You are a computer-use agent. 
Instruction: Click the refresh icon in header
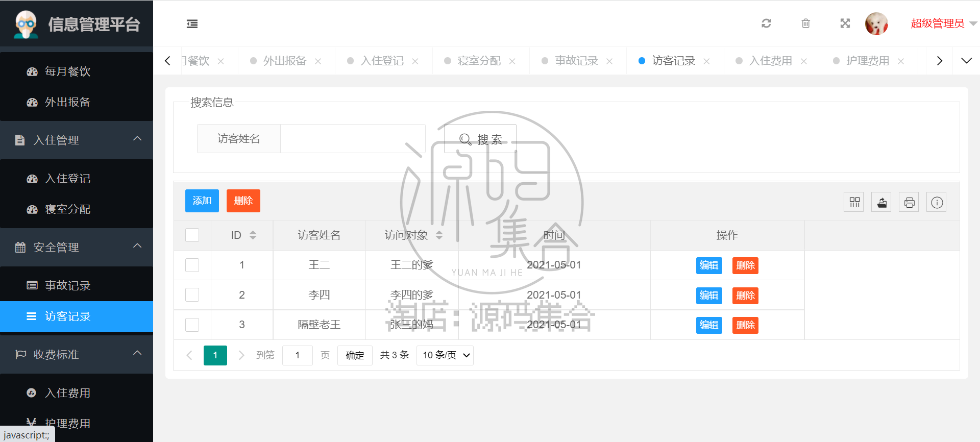point(766,23)
